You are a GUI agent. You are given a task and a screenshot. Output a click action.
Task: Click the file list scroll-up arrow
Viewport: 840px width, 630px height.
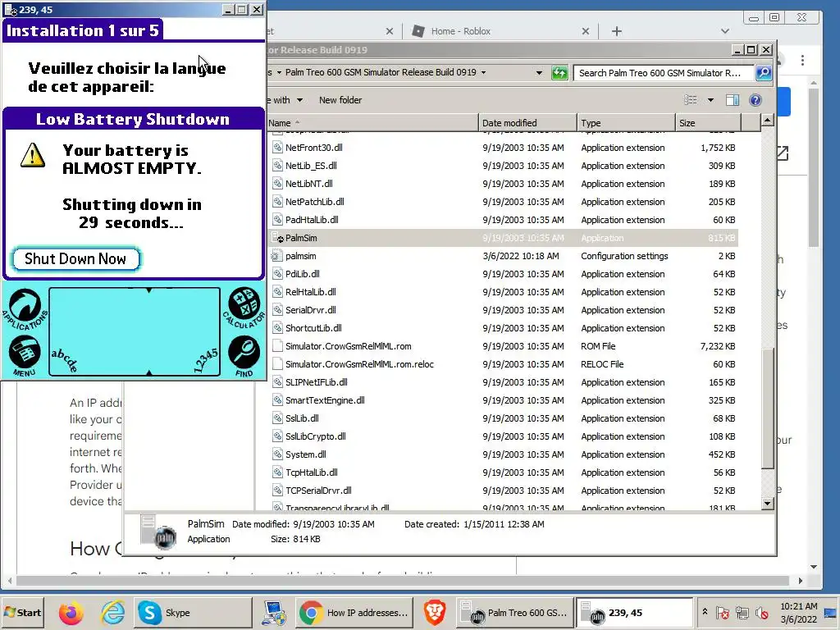click(x=767, y=121)
